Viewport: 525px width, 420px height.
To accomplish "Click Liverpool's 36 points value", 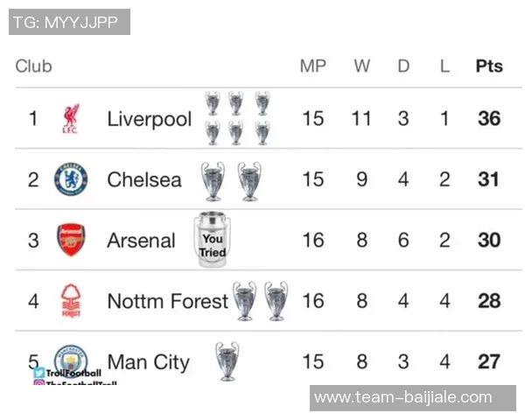I will point(489,119).
